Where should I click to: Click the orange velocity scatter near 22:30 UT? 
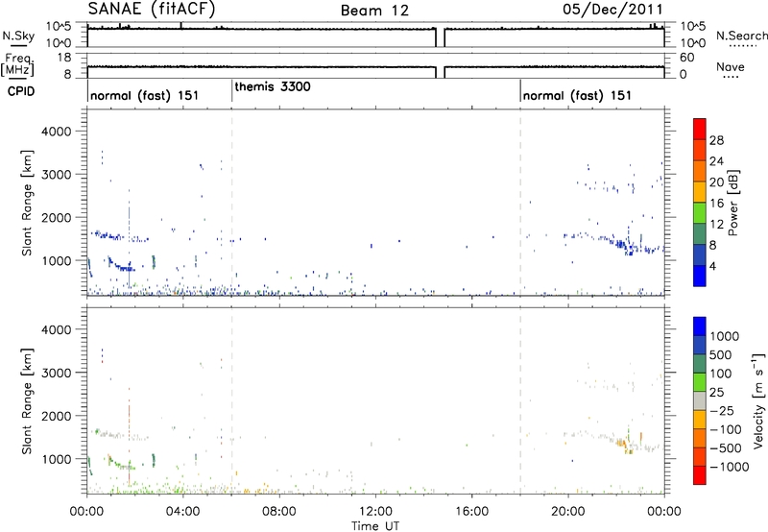[x=625, y=444]
